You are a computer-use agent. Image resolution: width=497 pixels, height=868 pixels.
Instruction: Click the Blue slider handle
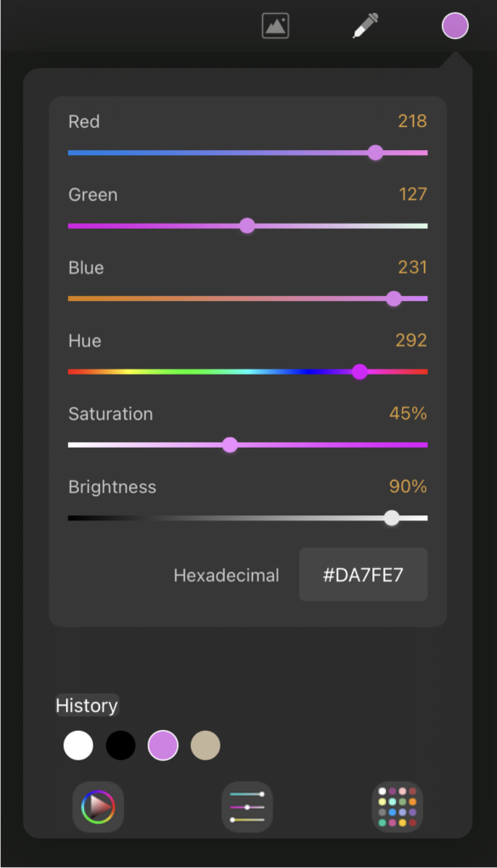[394, 299]
